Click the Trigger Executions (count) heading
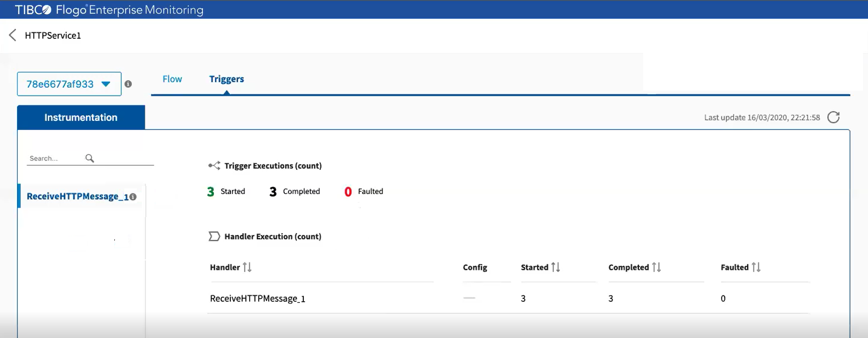 click(x=273, y=166)
